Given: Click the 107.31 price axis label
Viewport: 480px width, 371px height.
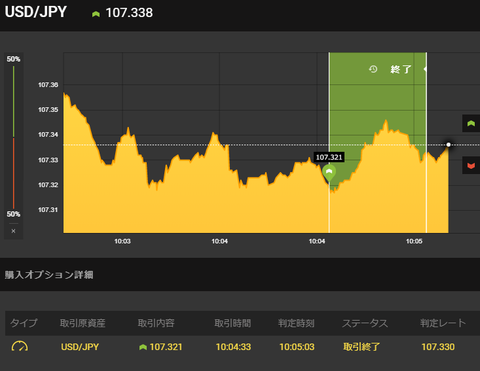Looking at the screenshot, I should coord(48,210).
